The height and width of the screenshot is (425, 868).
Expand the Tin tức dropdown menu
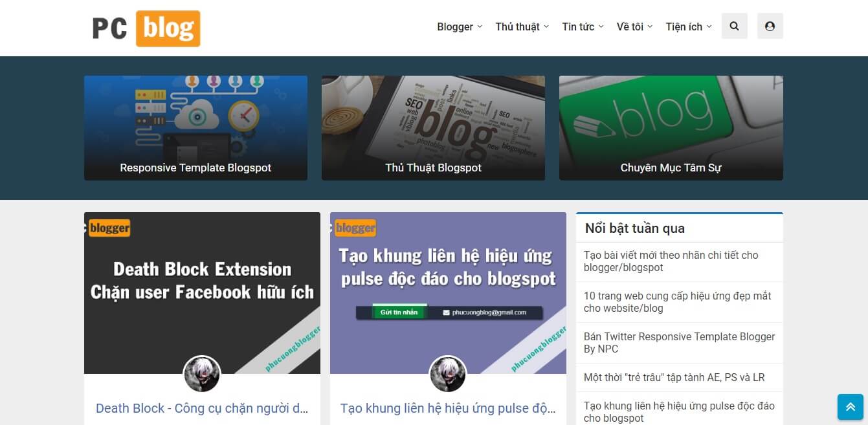583,27
